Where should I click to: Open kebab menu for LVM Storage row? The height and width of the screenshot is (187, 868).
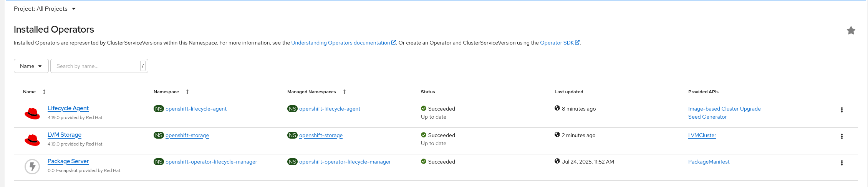click(841, 136)
